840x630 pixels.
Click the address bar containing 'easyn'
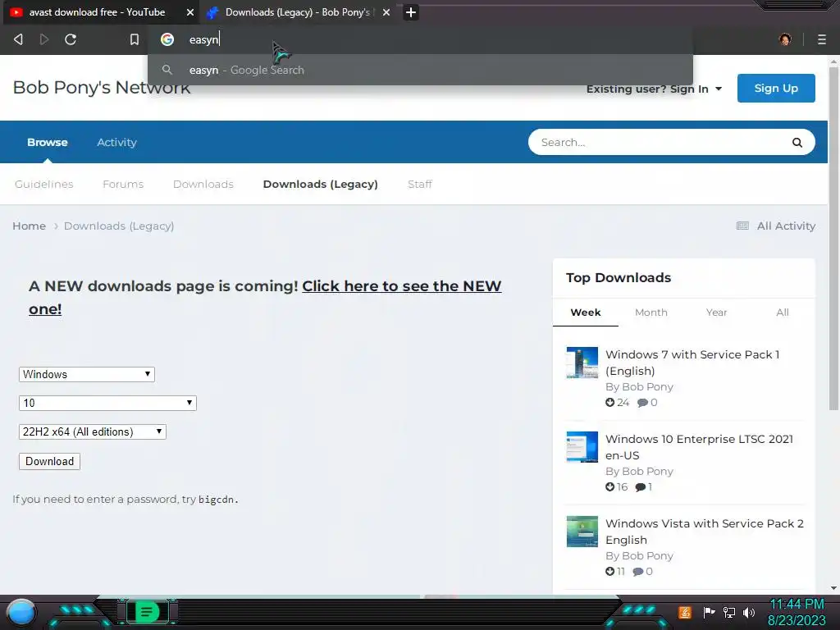click(421, 39)
